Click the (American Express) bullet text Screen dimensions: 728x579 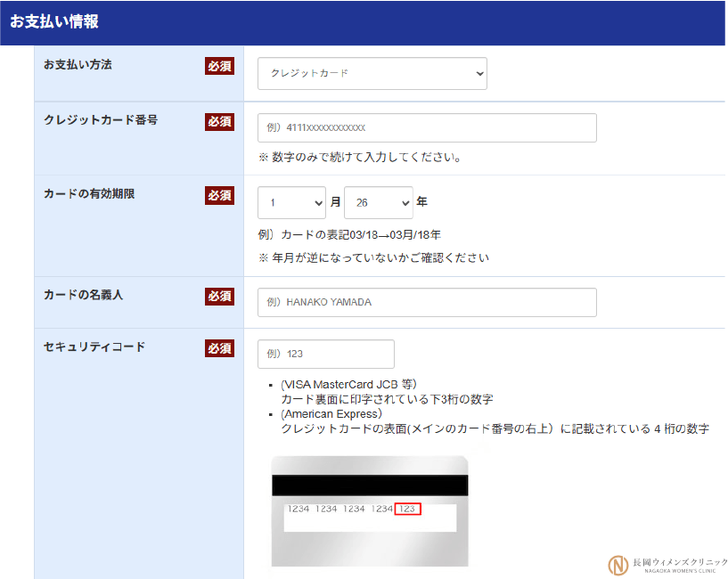pos(331,413)
